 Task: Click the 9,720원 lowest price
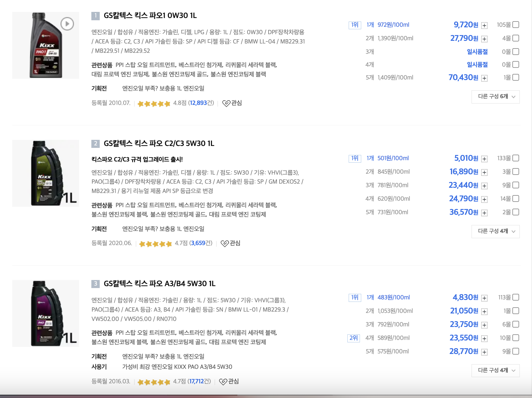(466, 25)
